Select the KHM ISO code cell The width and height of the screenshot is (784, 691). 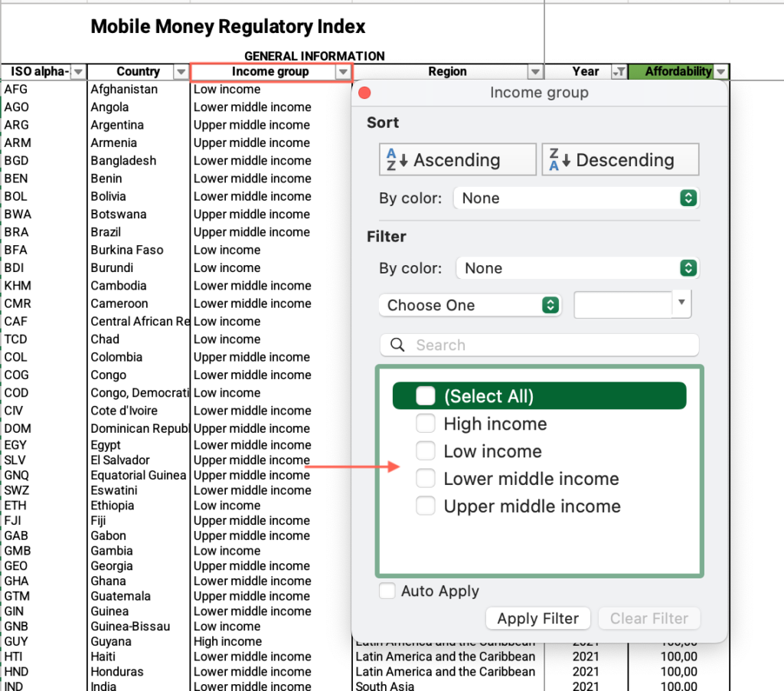pyautogui.click(x=44, y=286)
